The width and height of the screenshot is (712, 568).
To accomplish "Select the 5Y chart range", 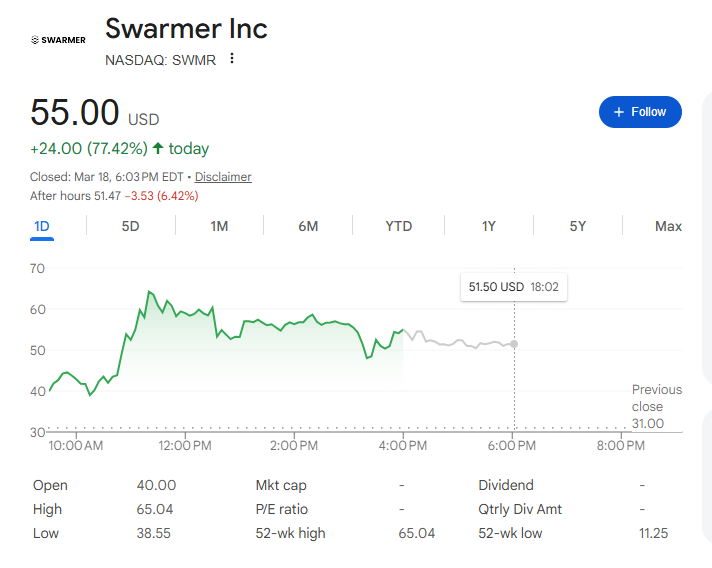I will coord(578,226).
